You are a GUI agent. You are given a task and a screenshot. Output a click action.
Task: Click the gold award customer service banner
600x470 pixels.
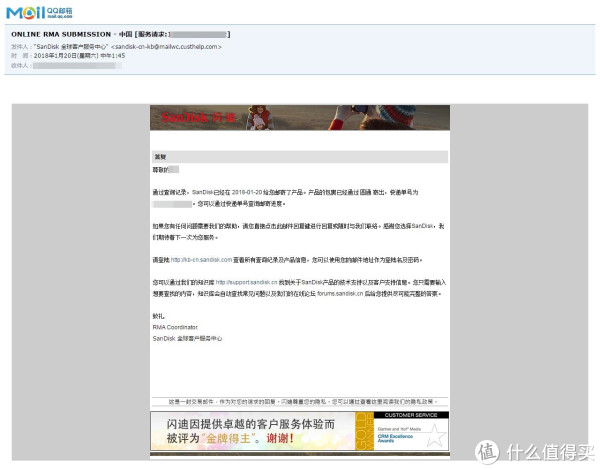click(x=300, y=431)
